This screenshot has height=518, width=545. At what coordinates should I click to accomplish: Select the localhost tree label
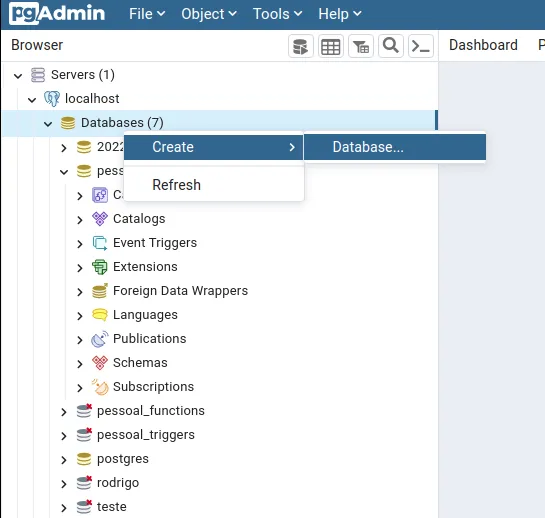[x=92, y=99]
